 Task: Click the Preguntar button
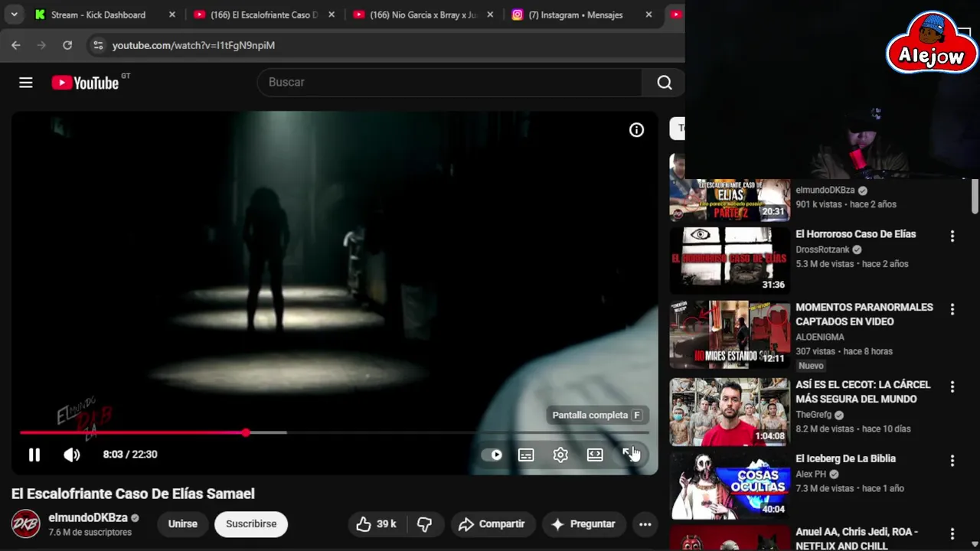pyautogui.click(x=584, y=524)
